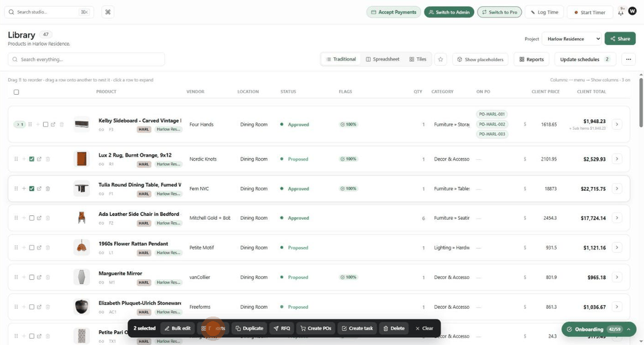Share the Harlow Residence library
The image size is (644, 345).
coord(620,39)
